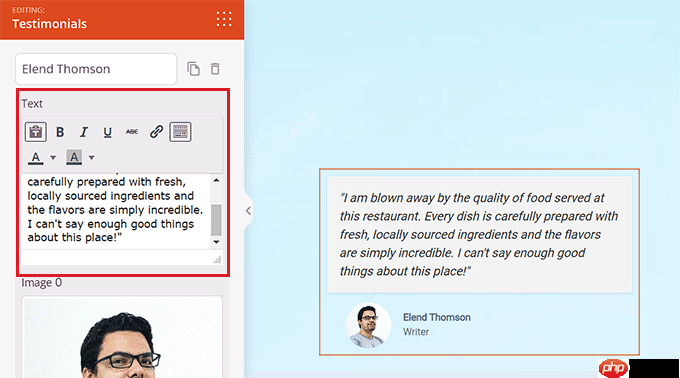Click inside the testimonial text editor

pyautogui.click(x=115, y=211)
